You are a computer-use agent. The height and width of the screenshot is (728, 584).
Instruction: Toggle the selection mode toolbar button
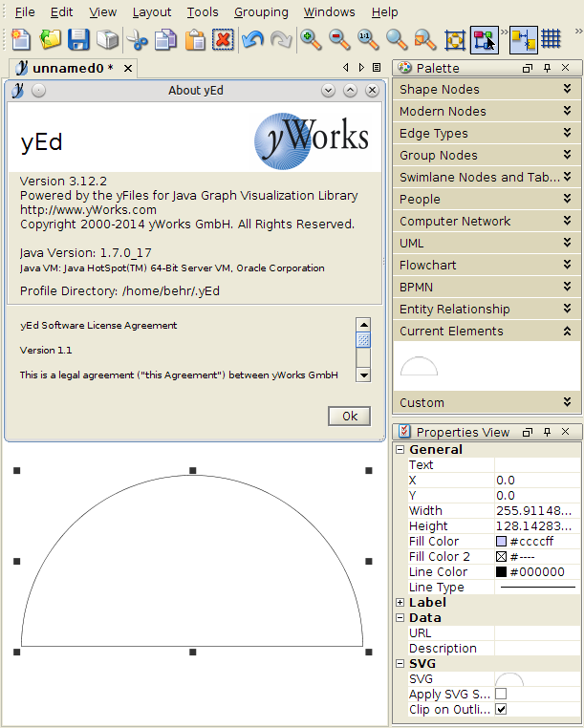tap(484, 39)
